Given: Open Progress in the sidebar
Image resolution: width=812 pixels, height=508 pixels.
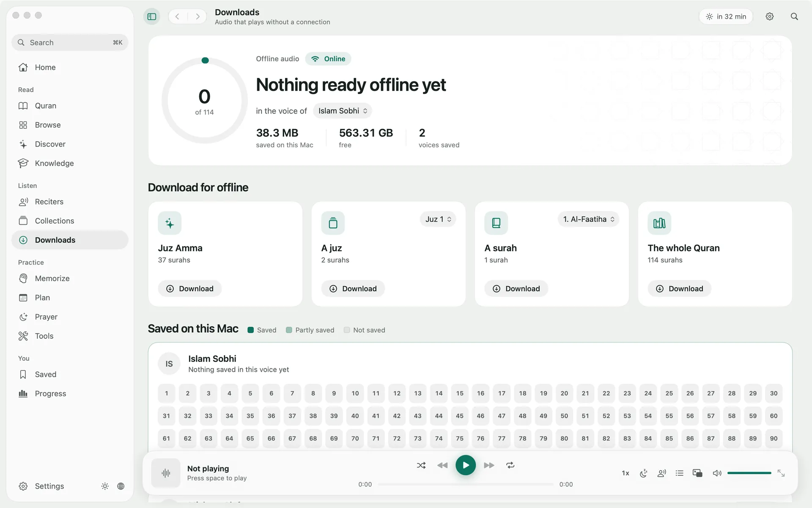Looking at the screenshot, I should pyautogui.click(x=70, y=394).
